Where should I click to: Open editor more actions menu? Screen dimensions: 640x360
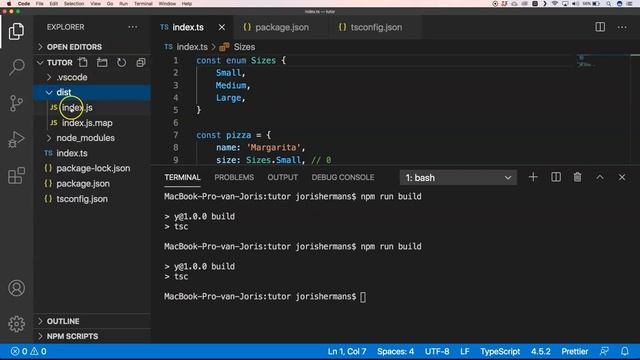click(622, 27)
